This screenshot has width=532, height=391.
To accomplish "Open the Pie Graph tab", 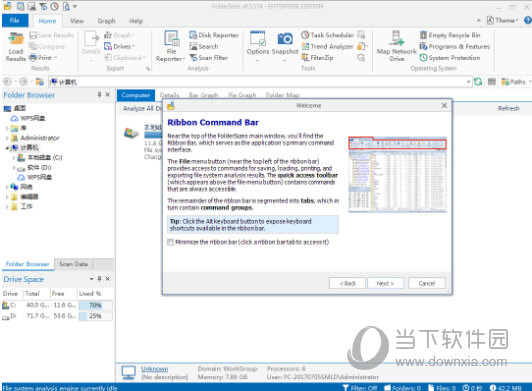I will point(242,95).
